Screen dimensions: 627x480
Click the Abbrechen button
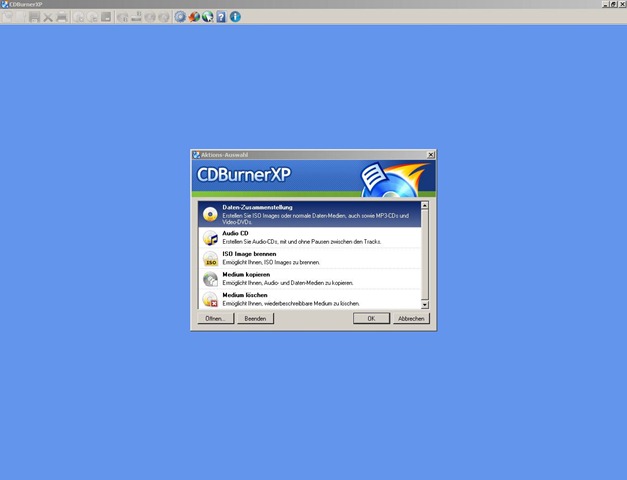[x=411, y=318]
